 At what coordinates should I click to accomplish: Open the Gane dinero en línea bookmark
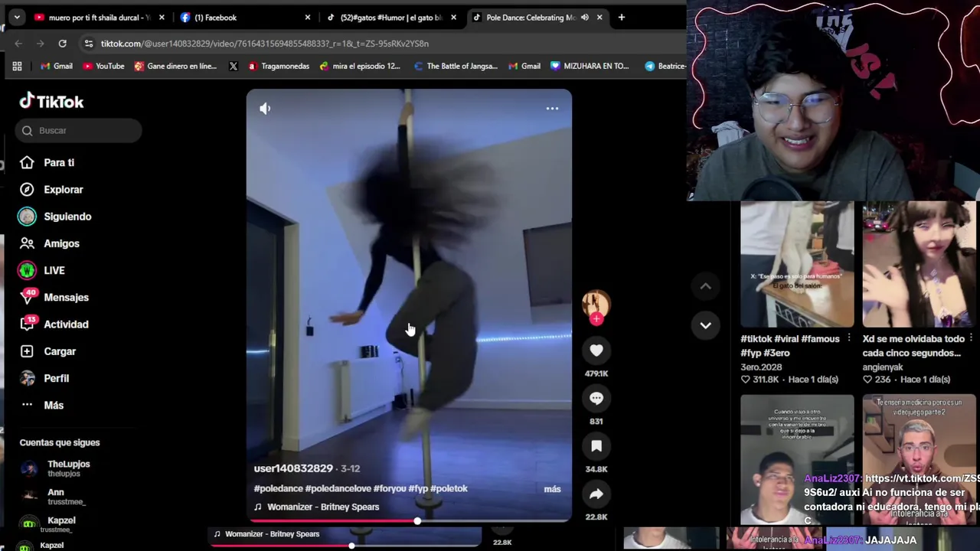pyautogui.click(x=175, y=66)
